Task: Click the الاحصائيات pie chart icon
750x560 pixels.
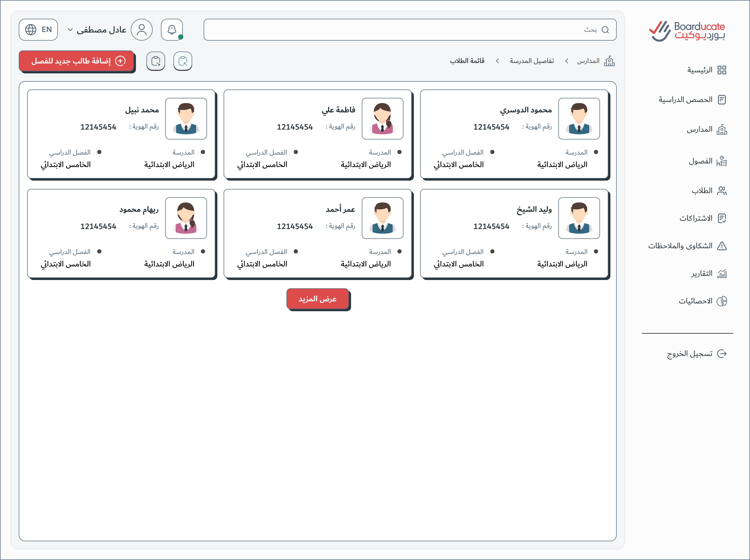Action: pos(722,301)
